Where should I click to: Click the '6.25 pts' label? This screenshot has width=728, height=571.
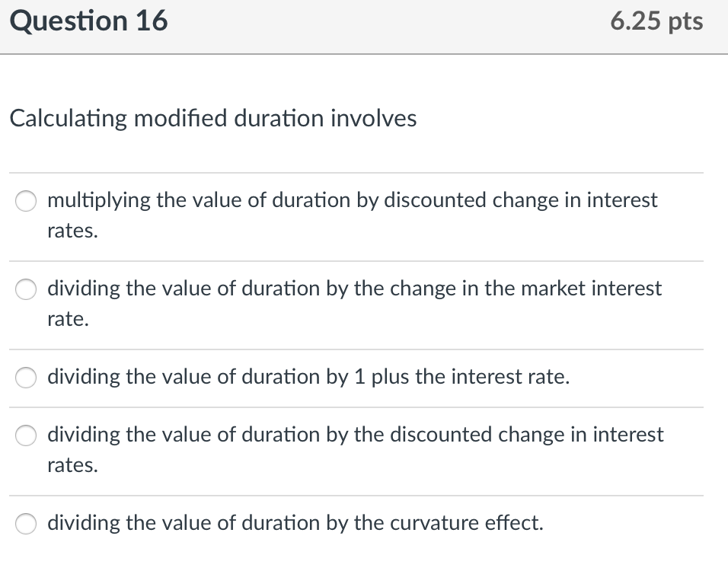pyautogui.click(x=658, y=21)
